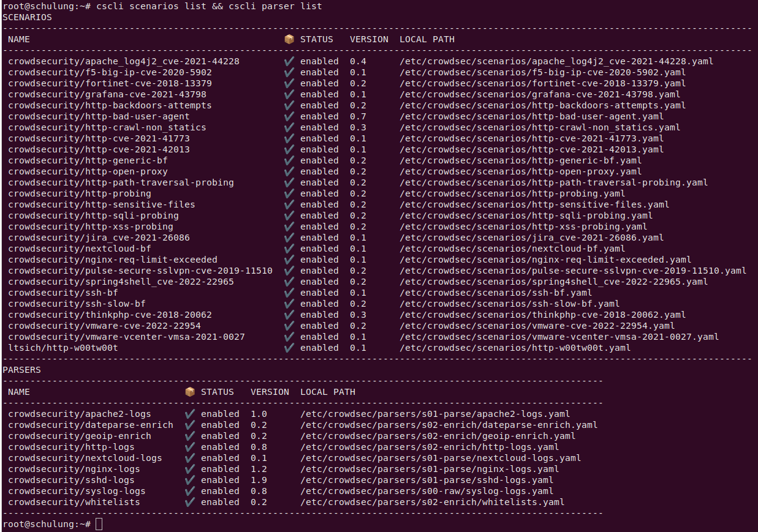Image resolution: width=758 pixels, height=532 pixels.
Task: Click scenario name crowdsecurity/f5-big-ip-cve-2020-5902
Action: point(110,72)
